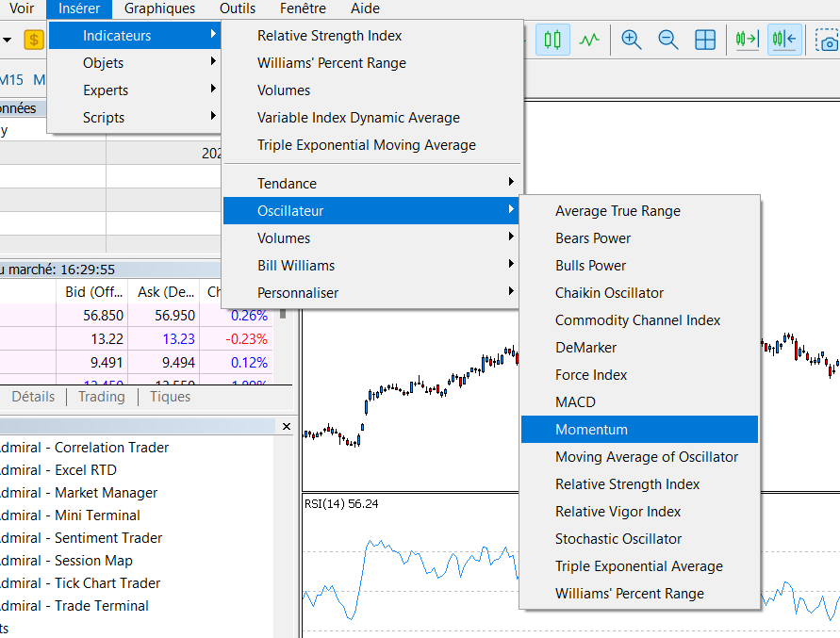Choose Triple Exponential Average
This screenshot has height=638, width=840.
(x=639, y=565)
